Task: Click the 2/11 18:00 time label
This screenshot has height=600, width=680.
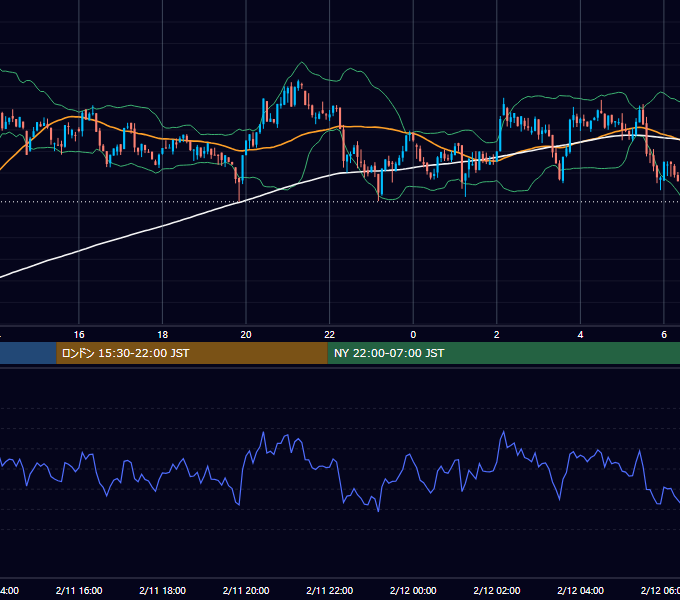Action: pyautogui.click(x=163, y=590)
